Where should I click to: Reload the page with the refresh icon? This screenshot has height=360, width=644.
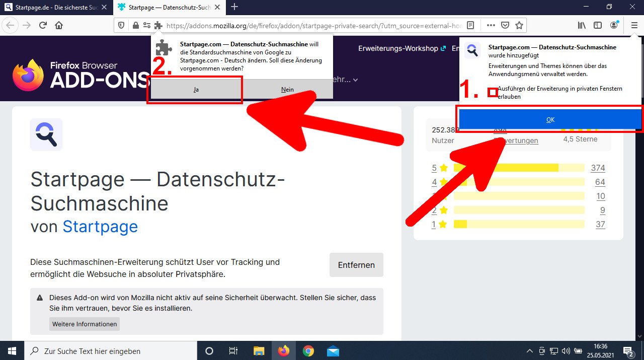click(x=43, y=25)
